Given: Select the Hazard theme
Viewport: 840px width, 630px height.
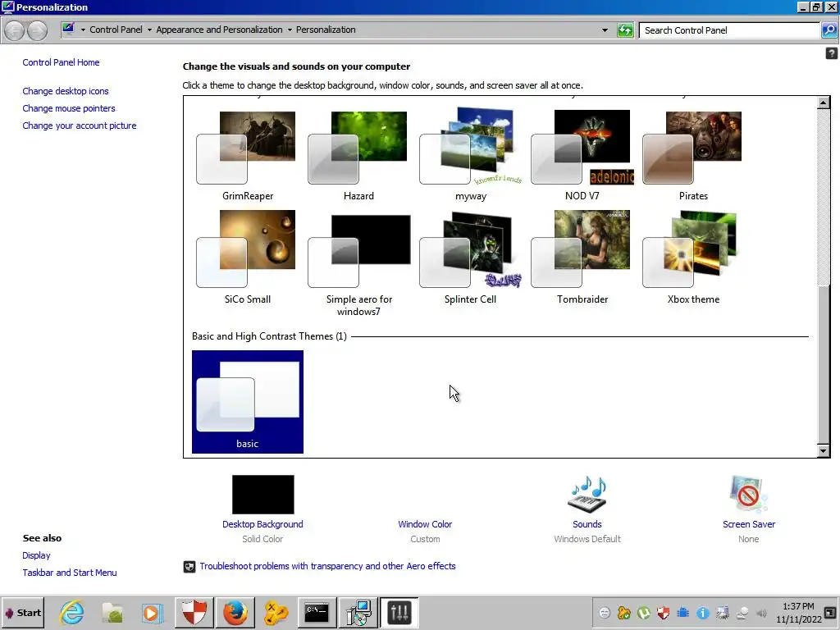Looking at the screenshot, I should (358, 154).
